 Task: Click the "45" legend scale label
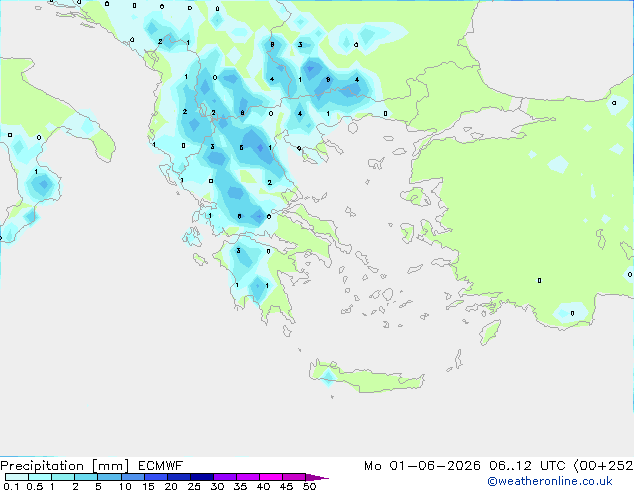(x=286, y=486)
